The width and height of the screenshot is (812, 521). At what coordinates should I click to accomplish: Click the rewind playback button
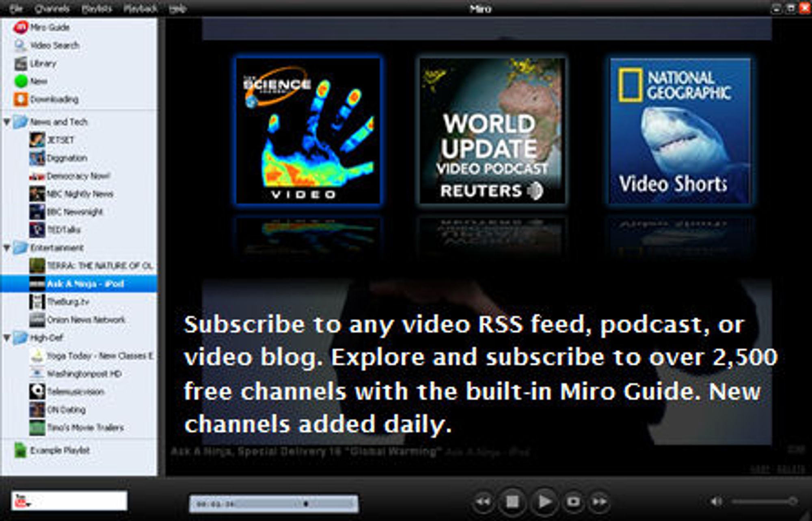pyautogui.click(x=483, y=502)
